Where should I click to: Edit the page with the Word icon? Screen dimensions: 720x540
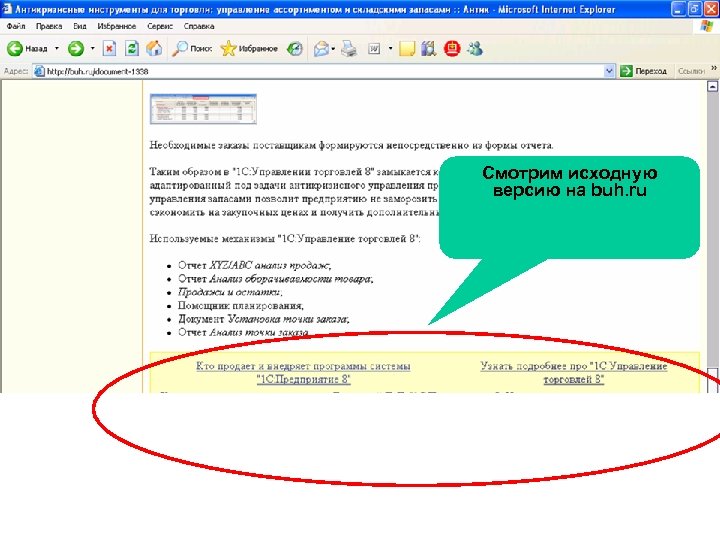click(x=374, y=48)
